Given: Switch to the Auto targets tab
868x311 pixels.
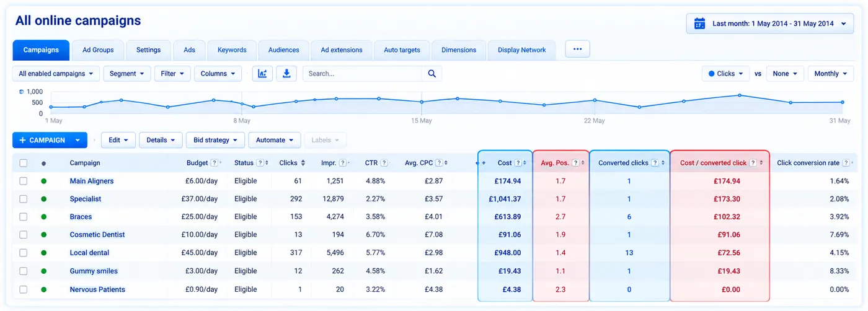Looking at the screenshot, I should pos(402,50).
